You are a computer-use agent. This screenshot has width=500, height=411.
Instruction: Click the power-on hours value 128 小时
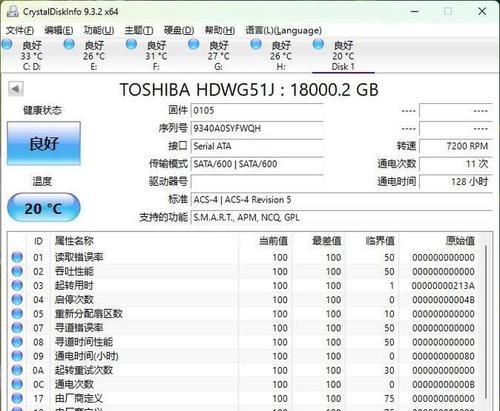pyautogui.click(x=456, y=182)
